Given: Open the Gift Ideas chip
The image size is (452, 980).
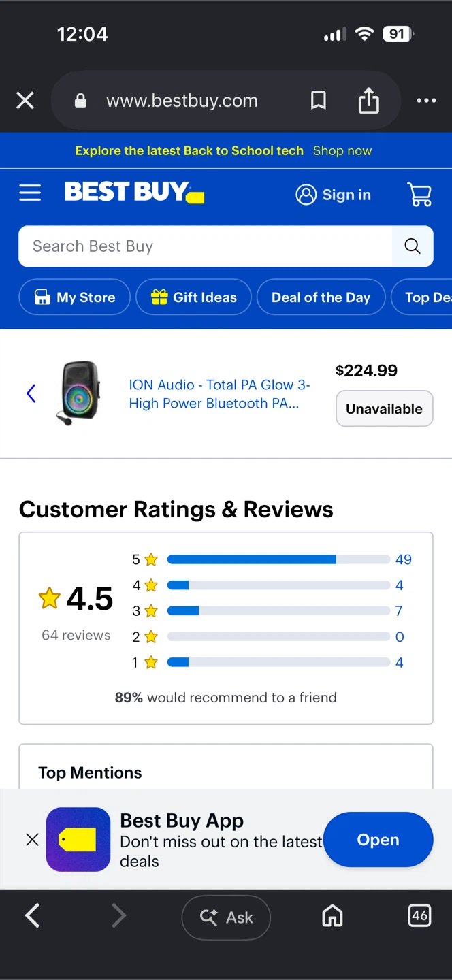Looking at the screenshot, I should (193, 297).
